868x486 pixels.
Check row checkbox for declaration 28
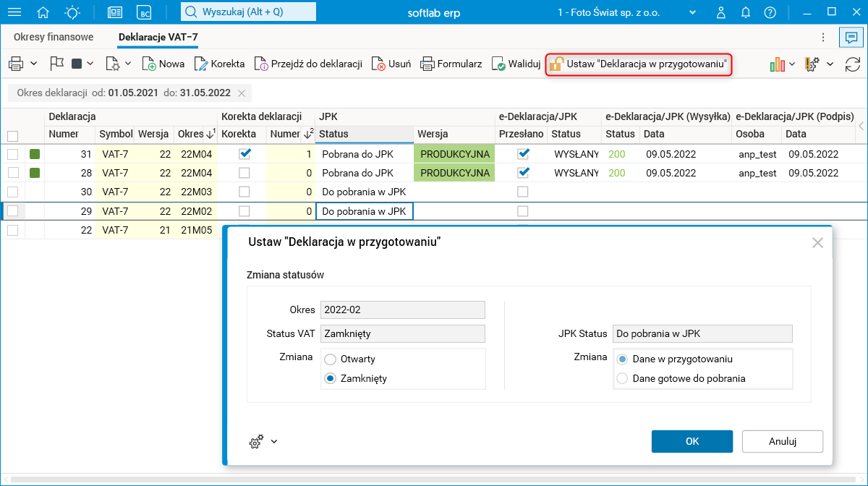coord(12,173)
